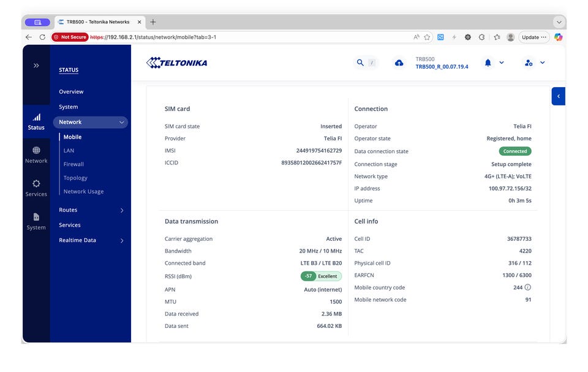Click the Teltonika logo

click(x=176, y=63)
